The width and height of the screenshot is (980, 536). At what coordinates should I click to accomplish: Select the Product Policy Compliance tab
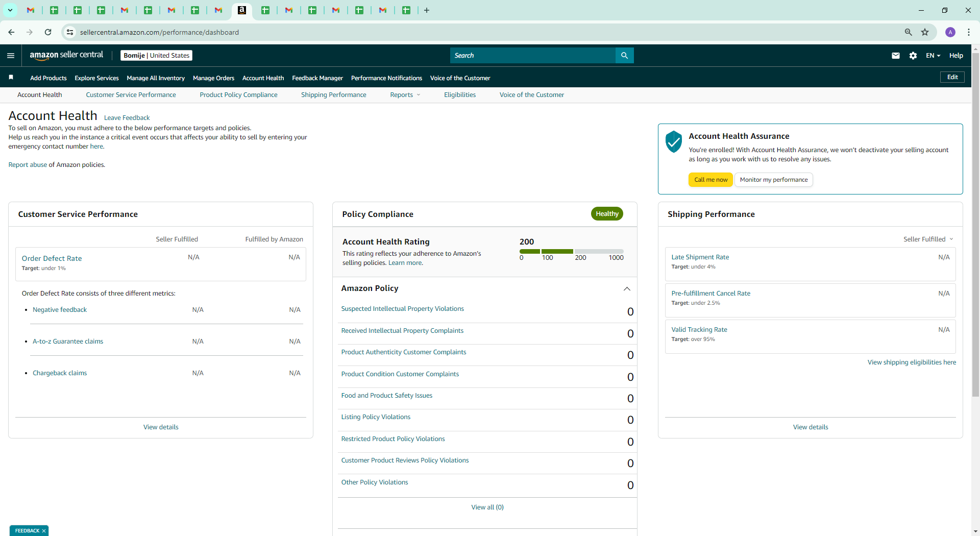point(238,95)
